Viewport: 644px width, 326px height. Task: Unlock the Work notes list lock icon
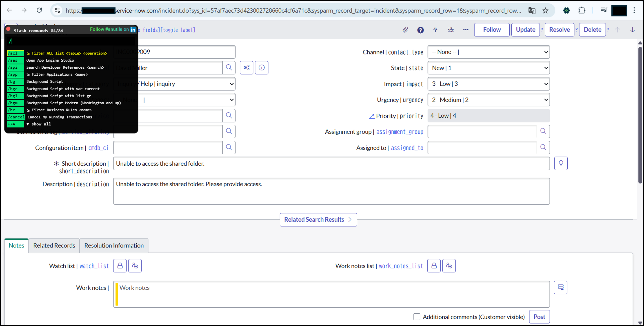coord(434,266)
